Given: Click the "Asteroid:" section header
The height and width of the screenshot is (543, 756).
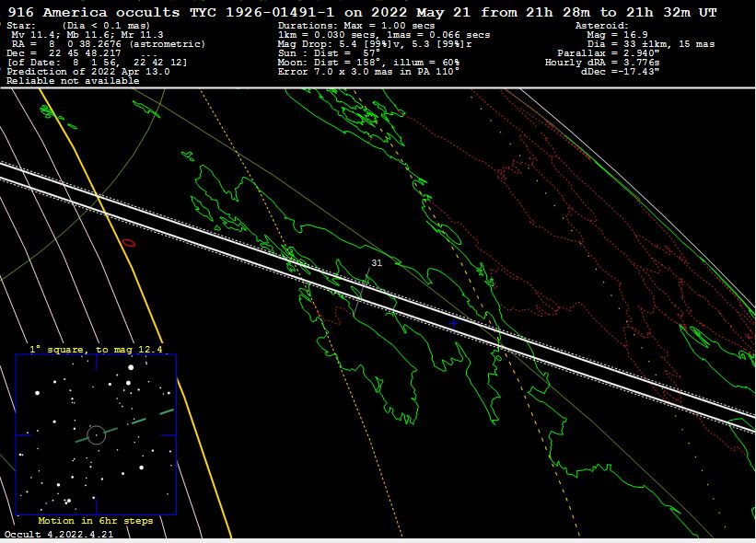Looking at the screenshot, I should [601, 25].
